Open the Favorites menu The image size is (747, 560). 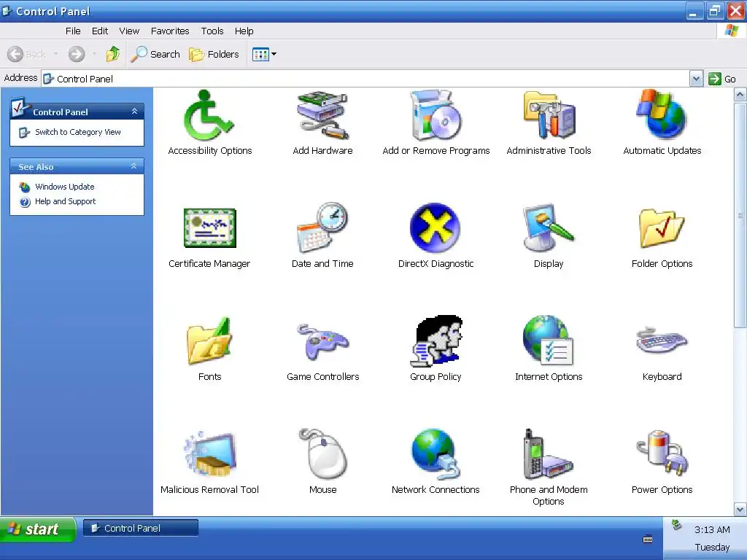pos(170,31)
